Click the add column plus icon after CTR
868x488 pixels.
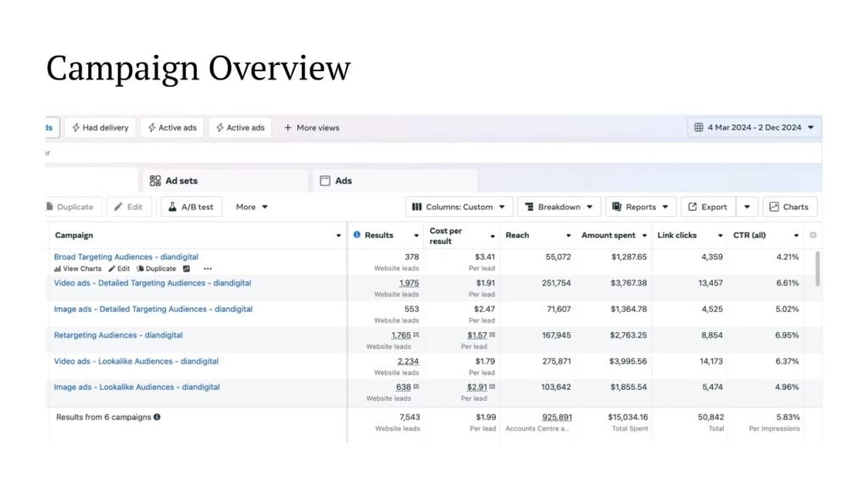click(x=813, y=235)
